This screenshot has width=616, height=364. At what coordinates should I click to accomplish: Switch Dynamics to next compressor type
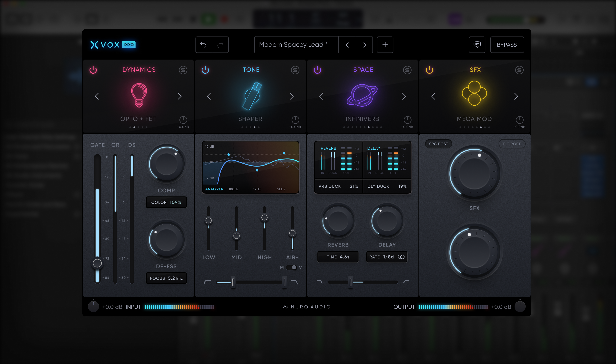[x=180, y=96]
